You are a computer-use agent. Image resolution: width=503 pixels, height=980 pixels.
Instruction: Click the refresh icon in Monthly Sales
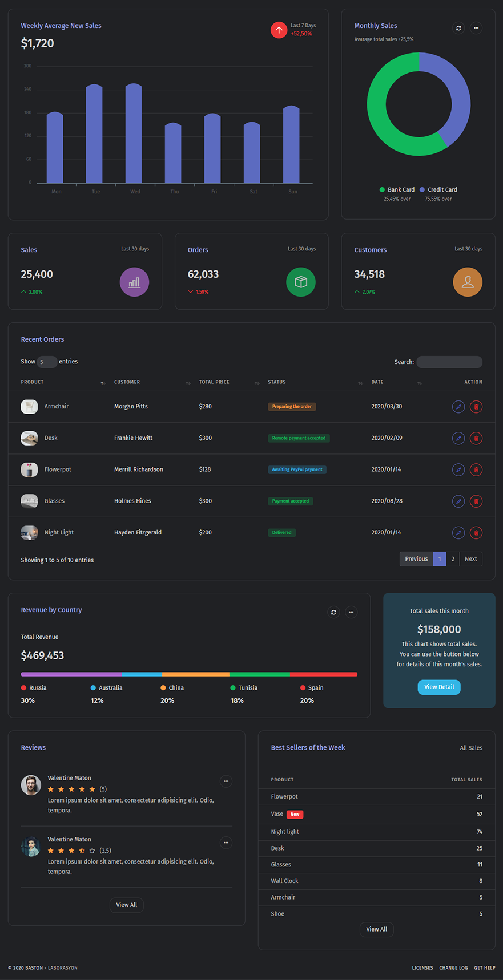tap(458, 28)
